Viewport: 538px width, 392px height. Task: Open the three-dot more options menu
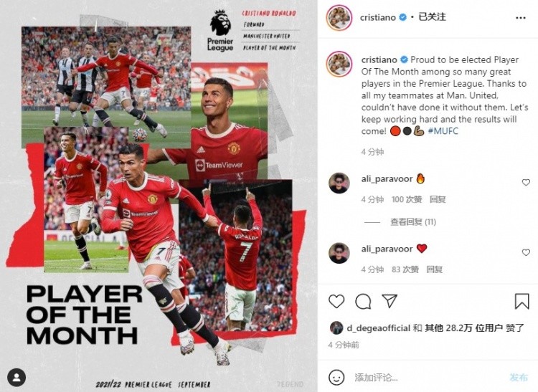click(521, 18)
